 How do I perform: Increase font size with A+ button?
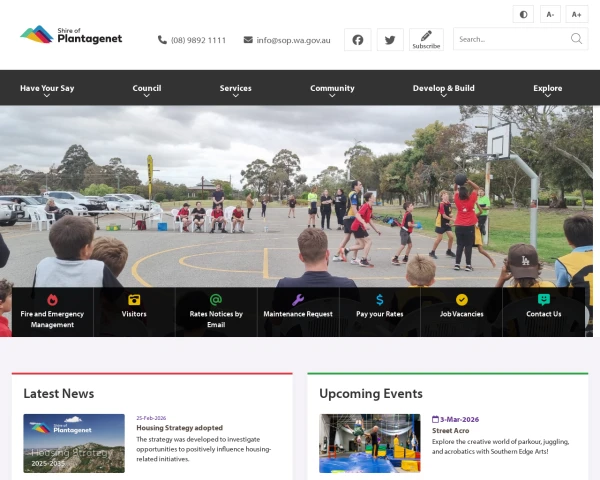(x=577, y=15)
